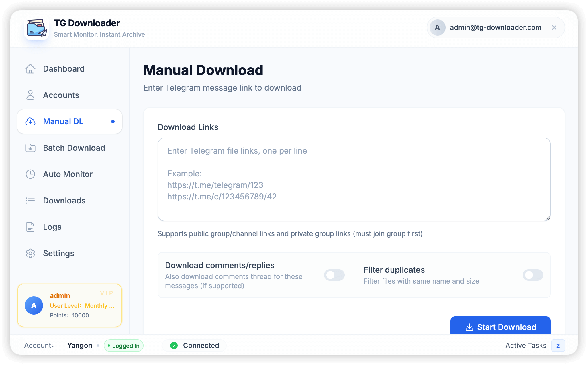Click the Dashboard home icon
Screen dimensions: 588x365
pyautogui.click(x=30, y=69)
